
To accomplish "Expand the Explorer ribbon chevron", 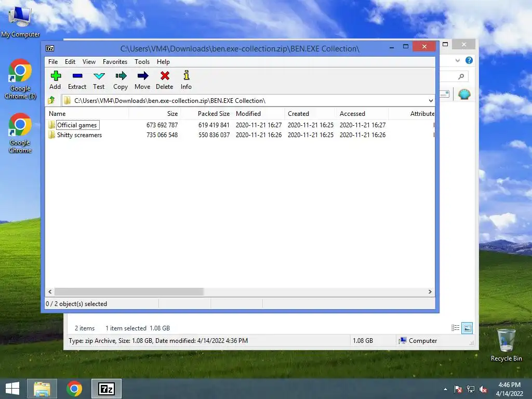I will tap(457, 60).
